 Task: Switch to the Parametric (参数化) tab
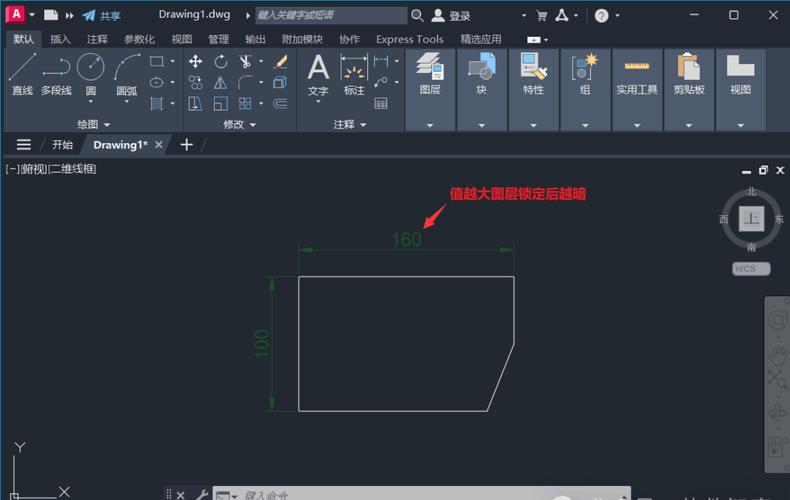tap(140, 39)
